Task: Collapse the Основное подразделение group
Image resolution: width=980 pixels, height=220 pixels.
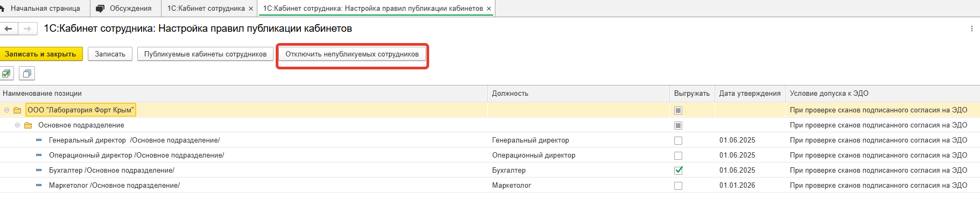Action: [x=17, y=125]
